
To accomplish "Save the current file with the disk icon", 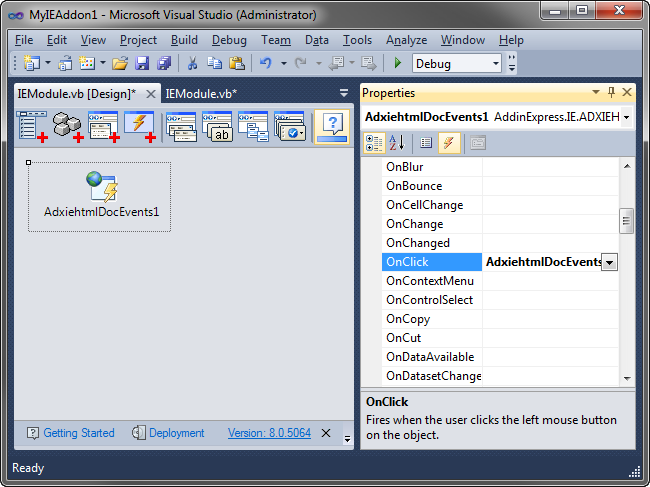I will 142,63.
